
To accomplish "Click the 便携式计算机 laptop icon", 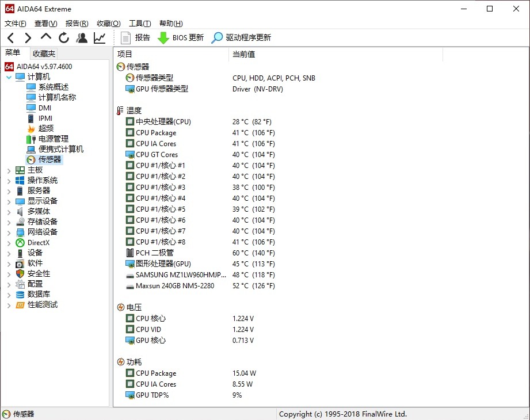I will [31, 150].
